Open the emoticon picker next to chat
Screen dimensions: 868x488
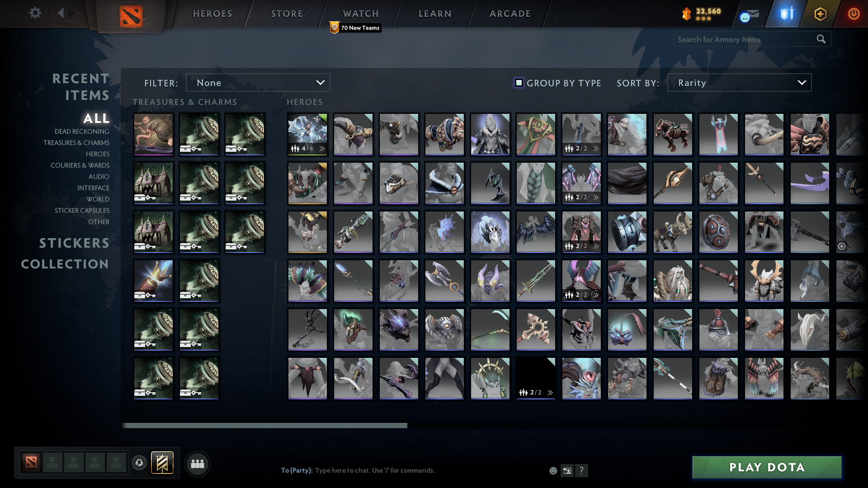point(552,470)
